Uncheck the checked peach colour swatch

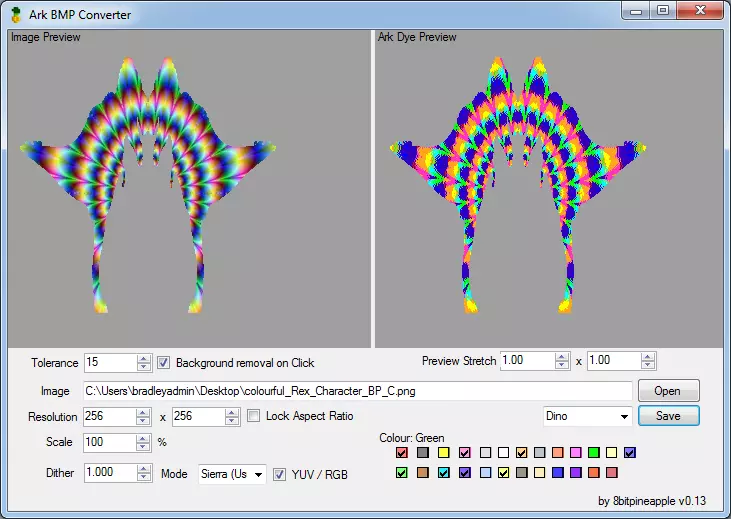pyautogui.click(x=521, y=452)
